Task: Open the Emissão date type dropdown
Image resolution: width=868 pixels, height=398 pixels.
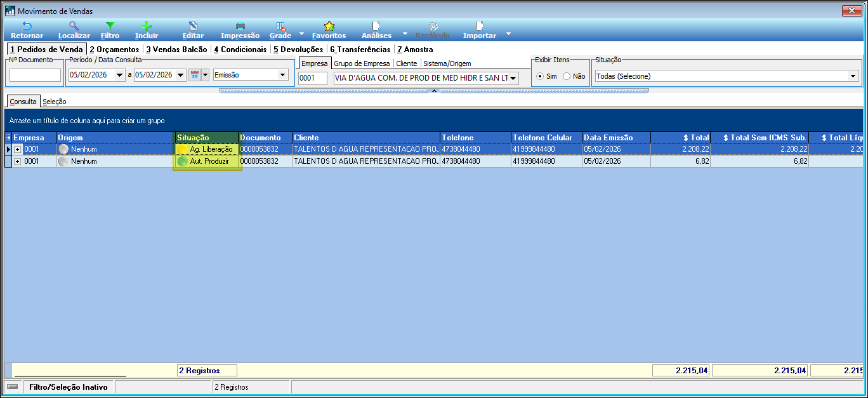Action: (x=282, y=75)
